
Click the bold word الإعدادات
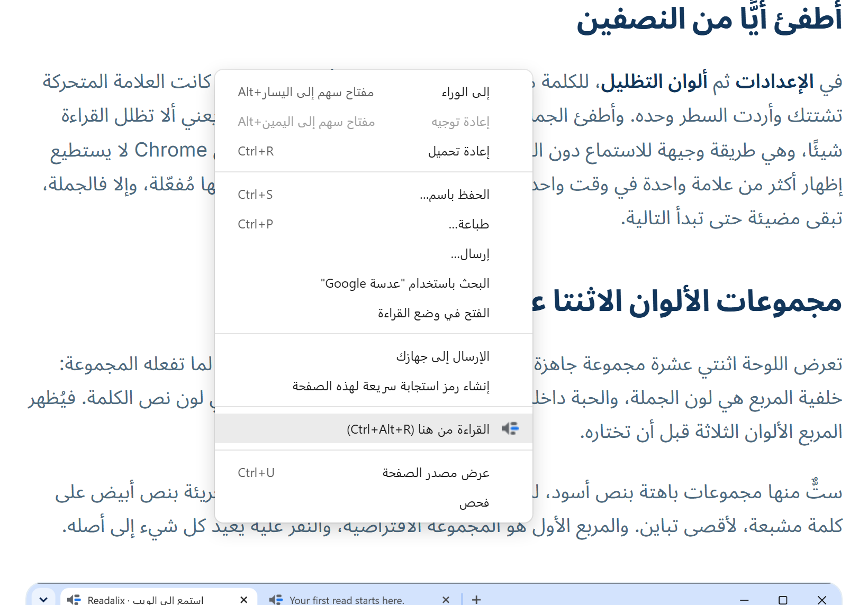[774, 82]
